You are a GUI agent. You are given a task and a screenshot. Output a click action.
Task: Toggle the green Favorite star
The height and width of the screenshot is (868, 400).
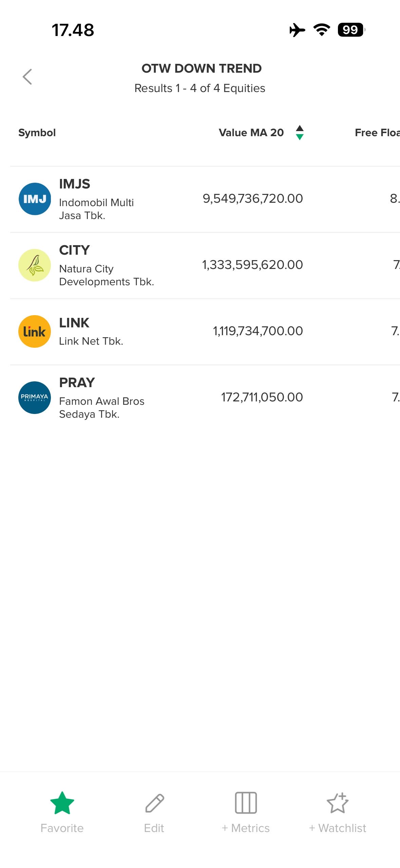click(62, 803)
